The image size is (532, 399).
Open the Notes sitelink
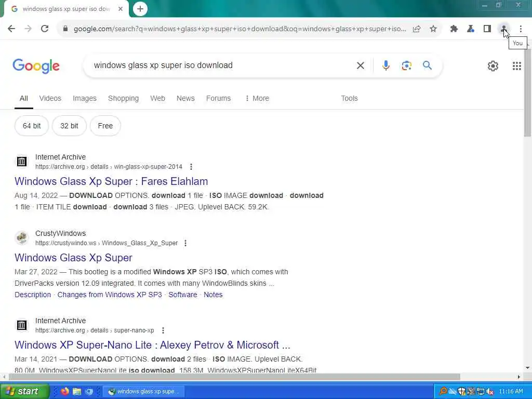[213, 295]
